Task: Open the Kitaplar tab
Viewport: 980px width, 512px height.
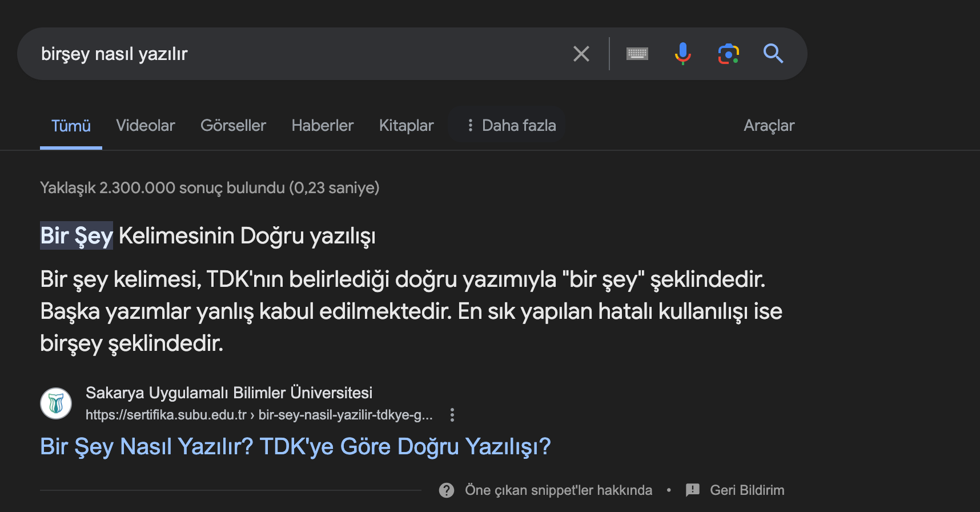Action: (x=407, y=126)
